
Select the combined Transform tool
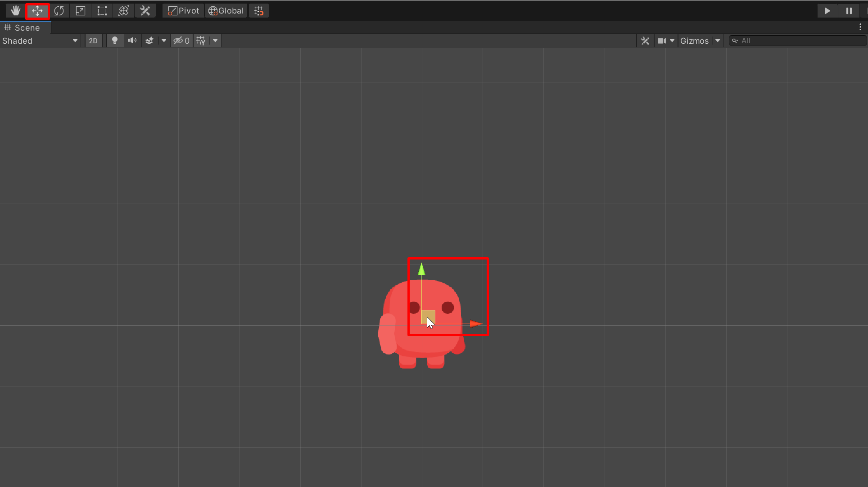point(124,11)
